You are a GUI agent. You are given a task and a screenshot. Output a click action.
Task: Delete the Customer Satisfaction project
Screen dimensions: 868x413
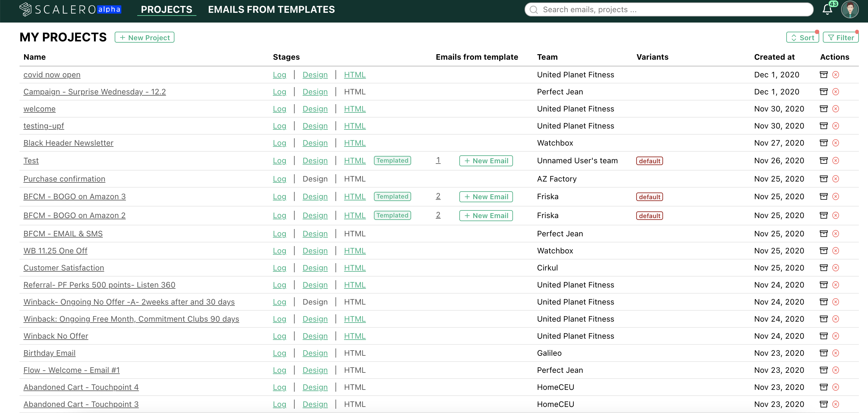[835, 268]
